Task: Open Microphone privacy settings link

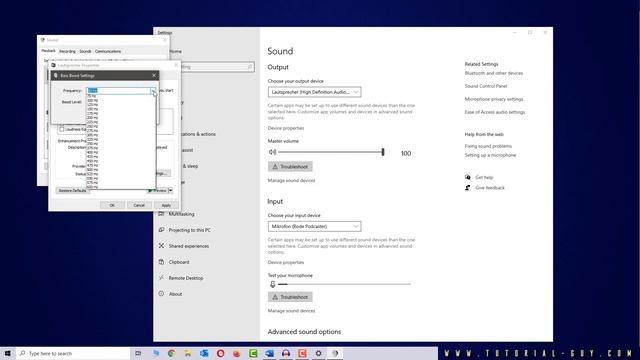Action: (x=493, y=99)
